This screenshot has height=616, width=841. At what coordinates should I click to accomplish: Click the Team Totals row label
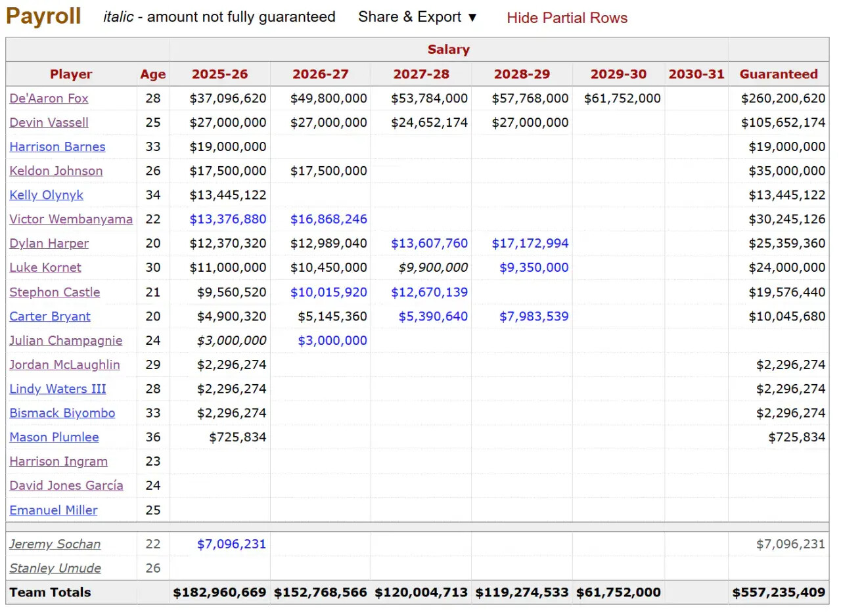[x=50, y=592]
